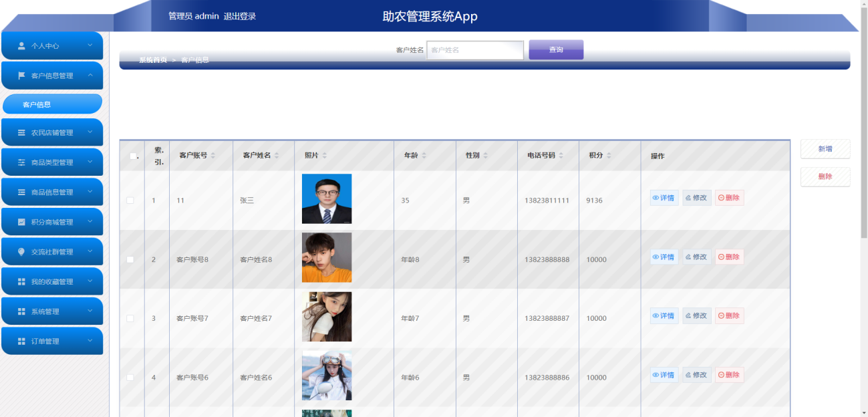Viewport: 868px width, 417px height.
Task: Sort table by 积分 column arrows
Action: coord(609,156)
